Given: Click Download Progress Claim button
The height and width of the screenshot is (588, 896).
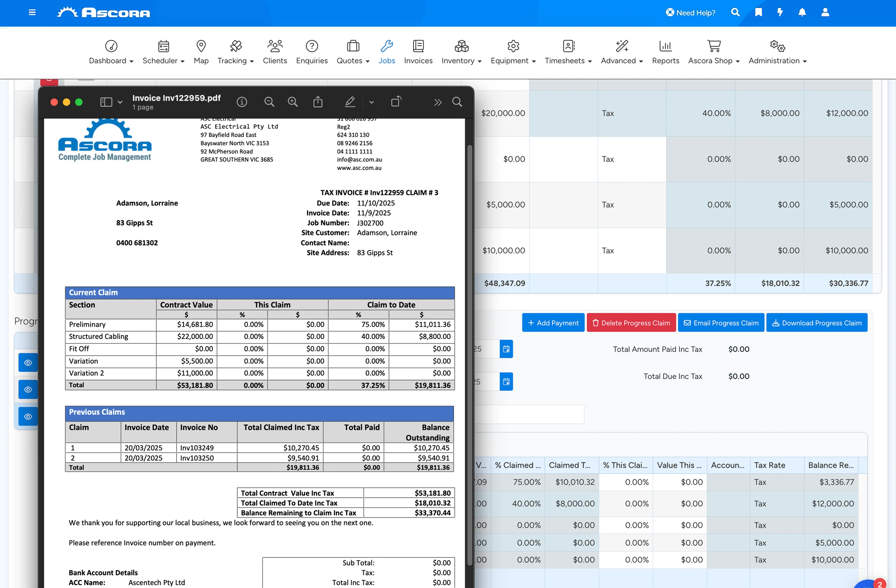Looking at the screenshot, I should (817, 323).
